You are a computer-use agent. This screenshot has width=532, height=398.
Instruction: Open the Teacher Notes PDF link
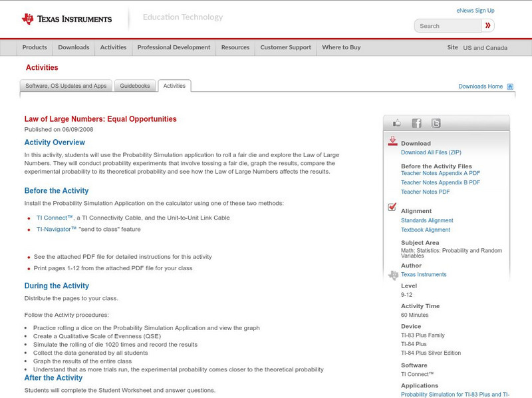[425, 192]
